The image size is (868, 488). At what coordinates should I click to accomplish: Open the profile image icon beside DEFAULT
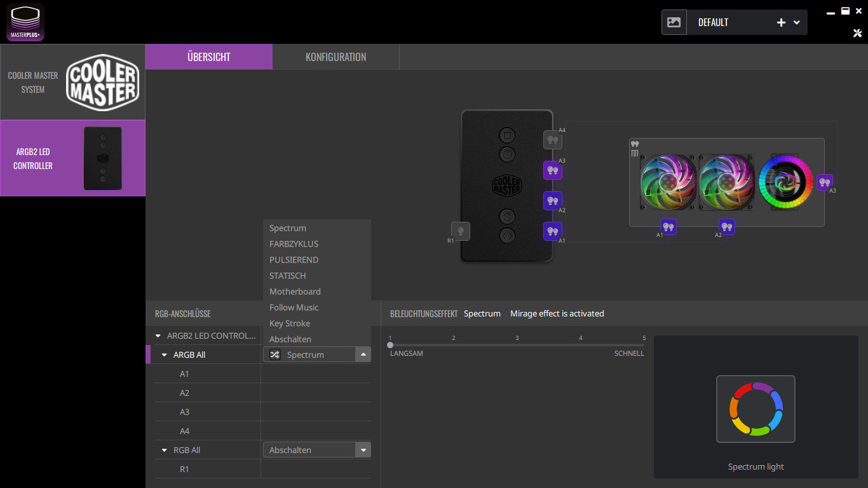click(674, 22)
